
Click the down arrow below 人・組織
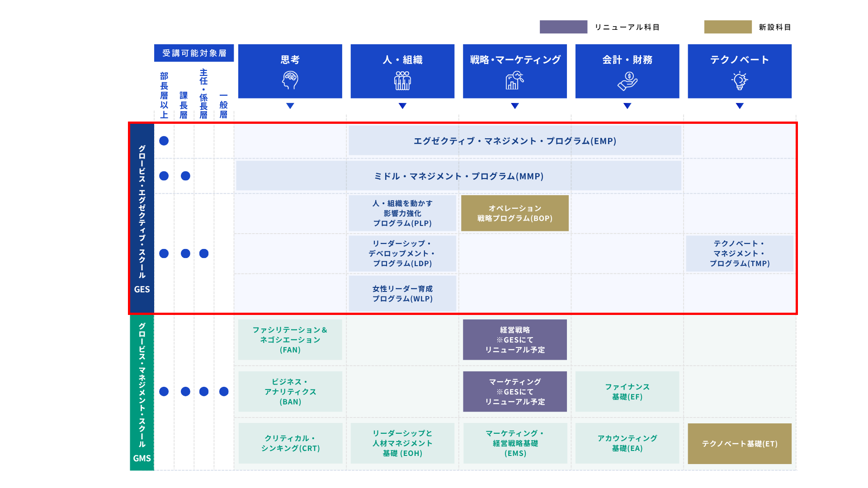pos(402,106)
